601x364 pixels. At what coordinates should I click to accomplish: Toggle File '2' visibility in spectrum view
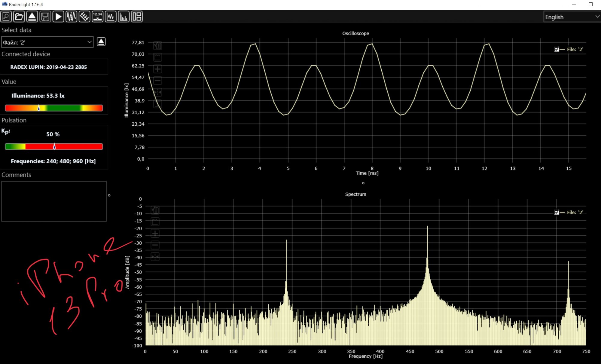click(556, 212)
